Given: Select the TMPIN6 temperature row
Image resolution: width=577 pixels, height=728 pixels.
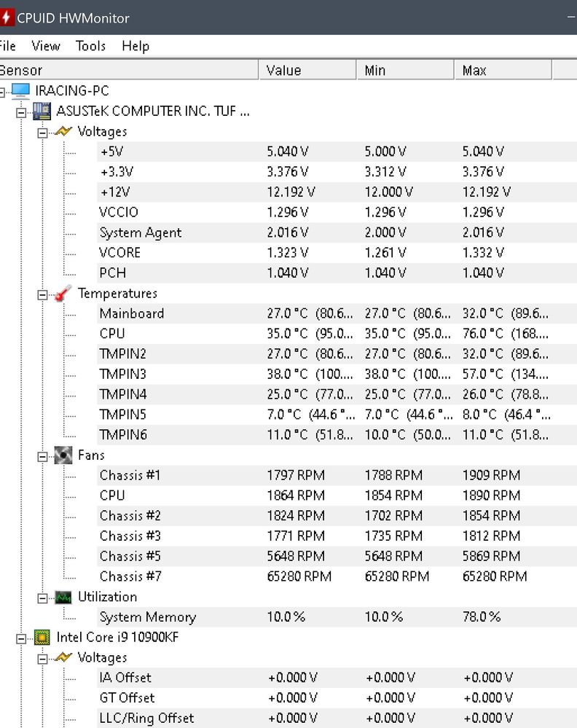Looking at the screenshot, I should coord(337,434).
